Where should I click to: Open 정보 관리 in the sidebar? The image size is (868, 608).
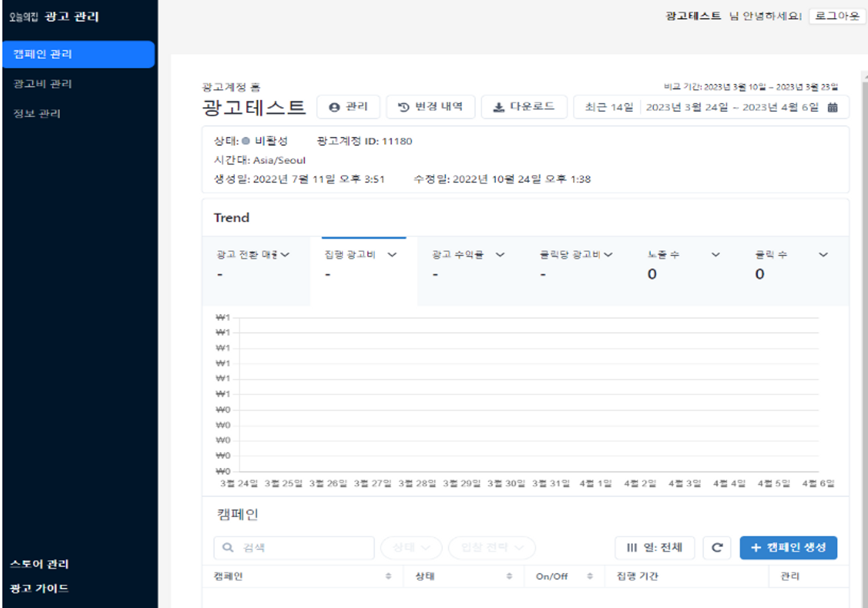(37, 113)
